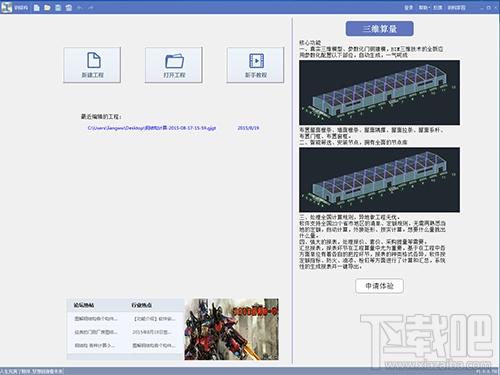This screenshot has width=500, height=375.
Task: Click the status bar text at bottom left
Action: [x=32, y=371]
